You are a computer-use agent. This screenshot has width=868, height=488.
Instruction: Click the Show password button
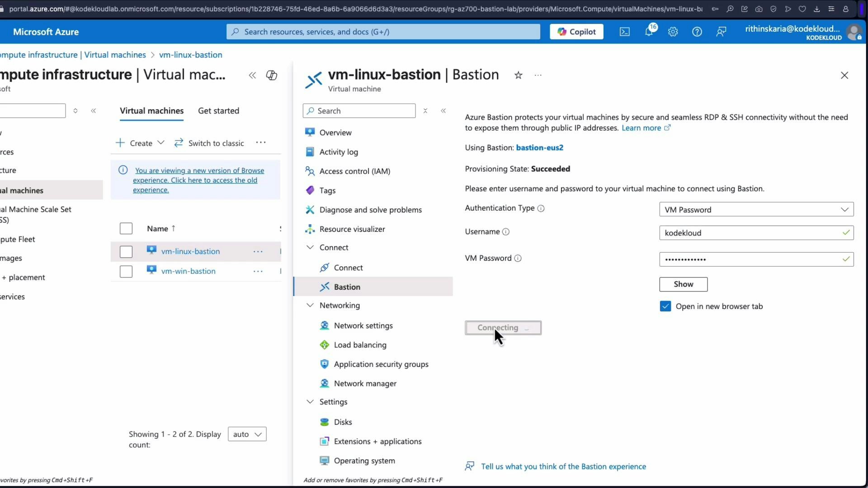[x=684, y=284]
